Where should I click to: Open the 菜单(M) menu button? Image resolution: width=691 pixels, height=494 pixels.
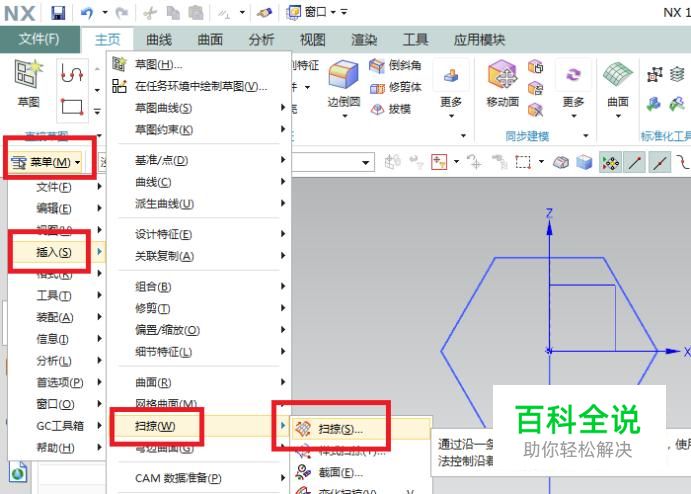[46, 163]
